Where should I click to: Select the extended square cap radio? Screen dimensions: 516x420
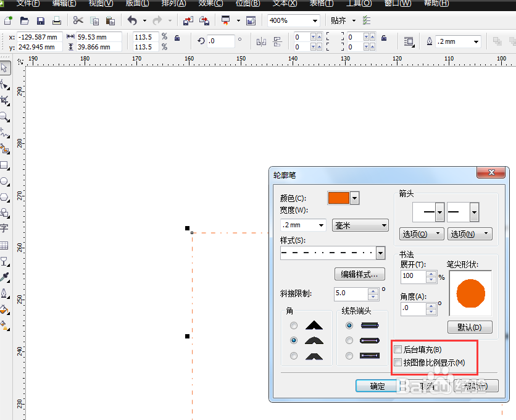click(349, 356)
